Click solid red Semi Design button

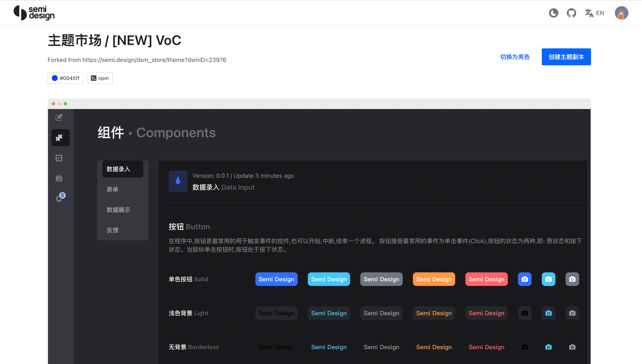(486, 279)
